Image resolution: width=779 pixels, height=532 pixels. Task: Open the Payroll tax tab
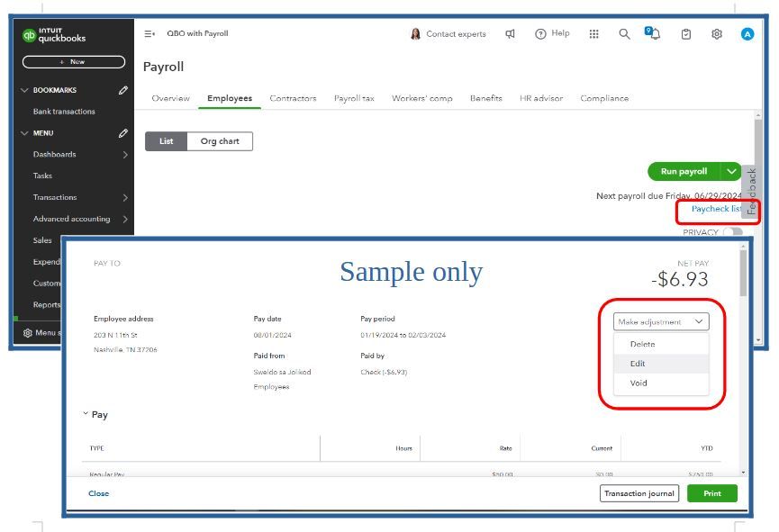354,98
